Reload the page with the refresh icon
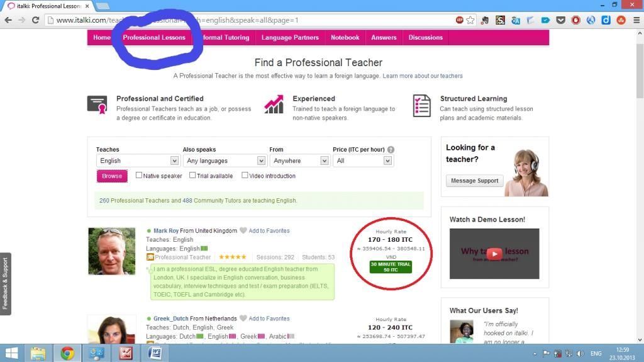 point(36,20)
